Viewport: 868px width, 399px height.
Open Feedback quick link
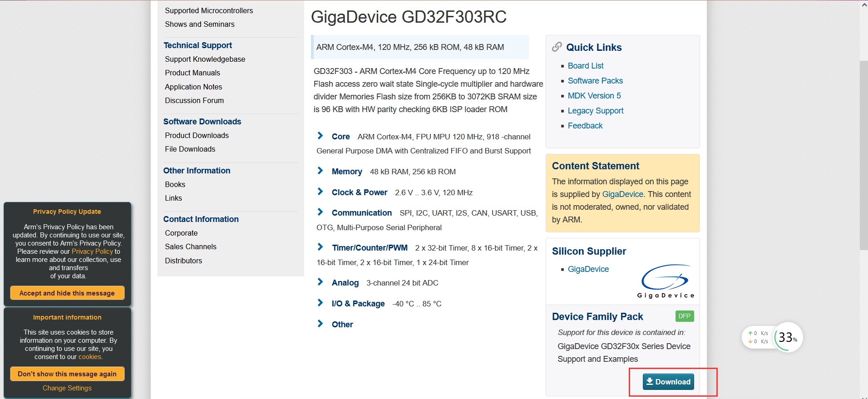tap(585, 126)
